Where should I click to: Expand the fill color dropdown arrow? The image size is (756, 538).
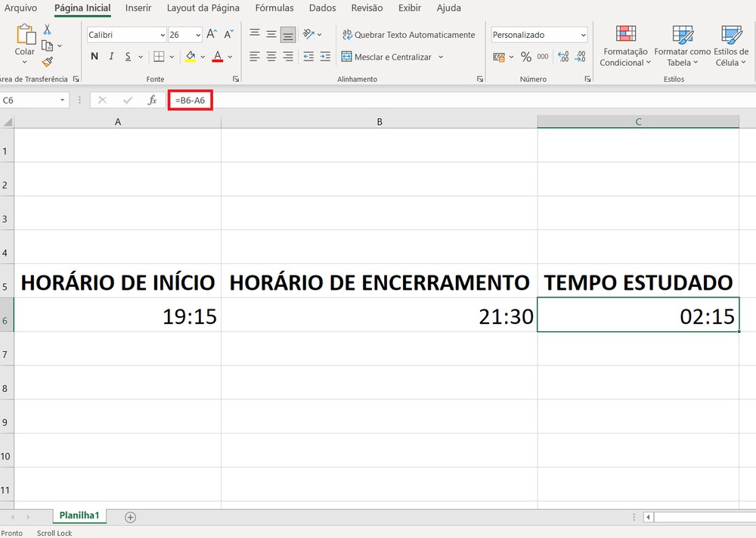(x=202, y=57)
